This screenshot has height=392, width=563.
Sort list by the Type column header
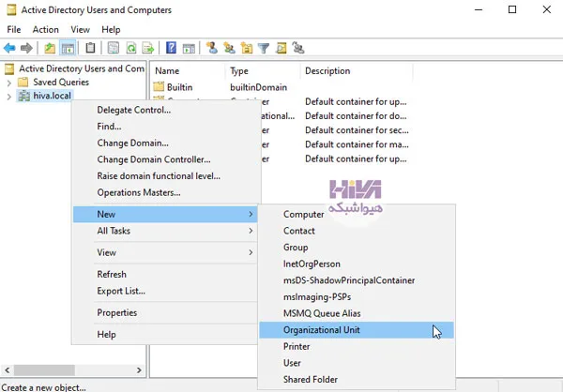tap(263, 71)
